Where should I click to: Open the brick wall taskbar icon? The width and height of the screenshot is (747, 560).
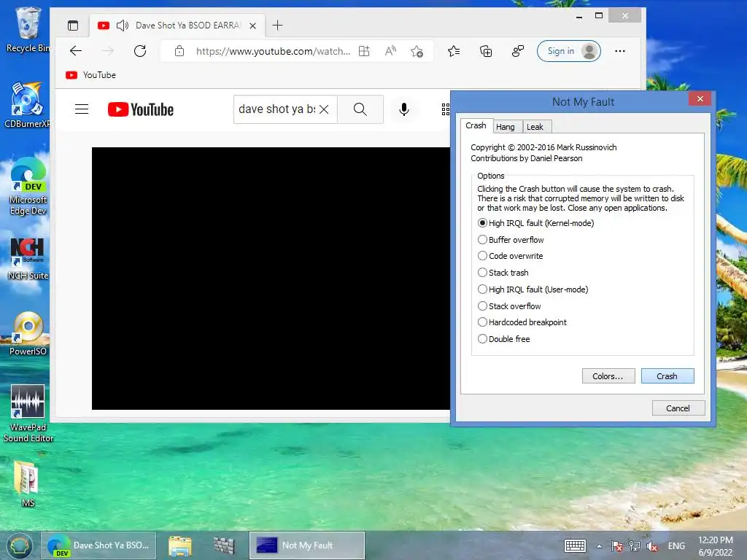point(224,545)
